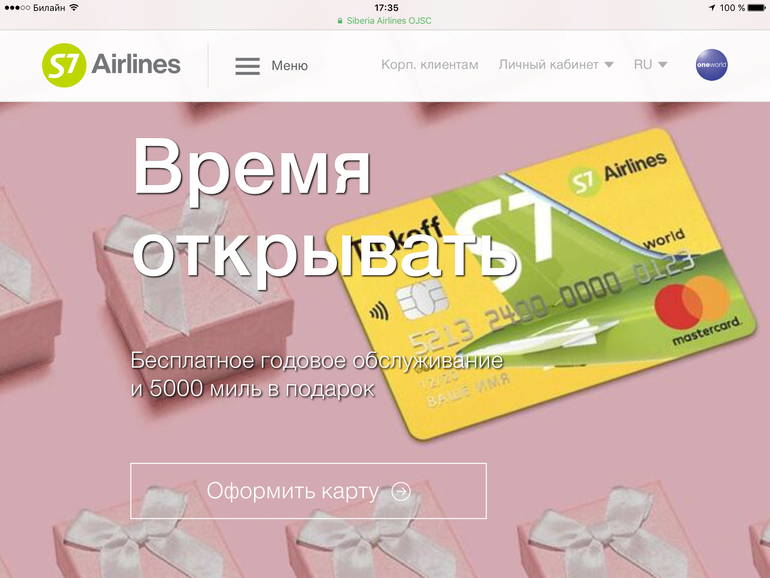Click the S7 Airlines logo in the header
This screenshot has width=770, height=578.
[x=111, y=65]
